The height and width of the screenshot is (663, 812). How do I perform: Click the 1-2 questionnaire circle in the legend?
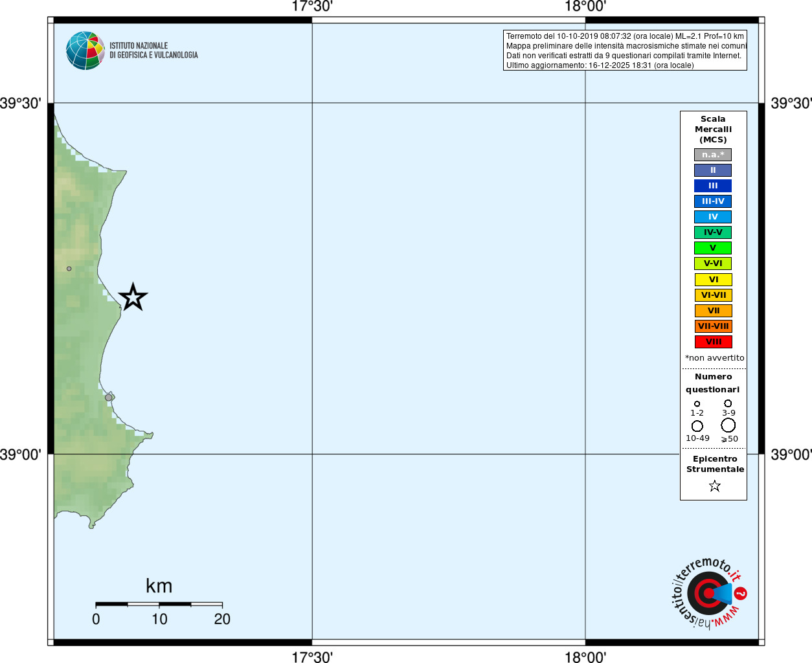pos(697,403)
